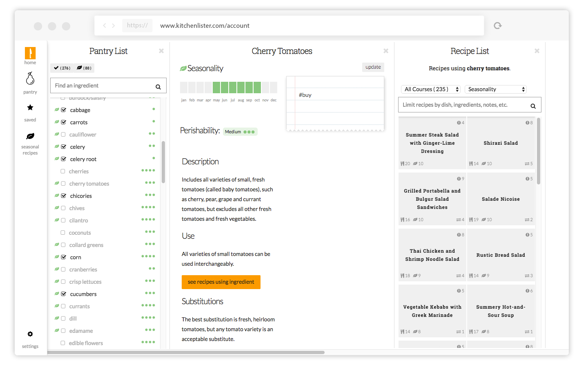
Task: Uncheck the chicories checkbox
Action: coord(64,195)
